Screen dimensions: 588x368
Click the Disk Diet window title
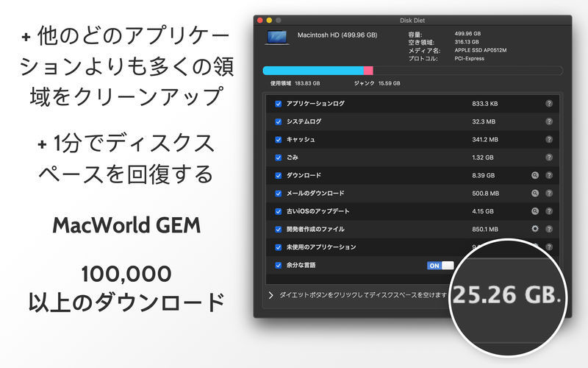tap(412, 21)
